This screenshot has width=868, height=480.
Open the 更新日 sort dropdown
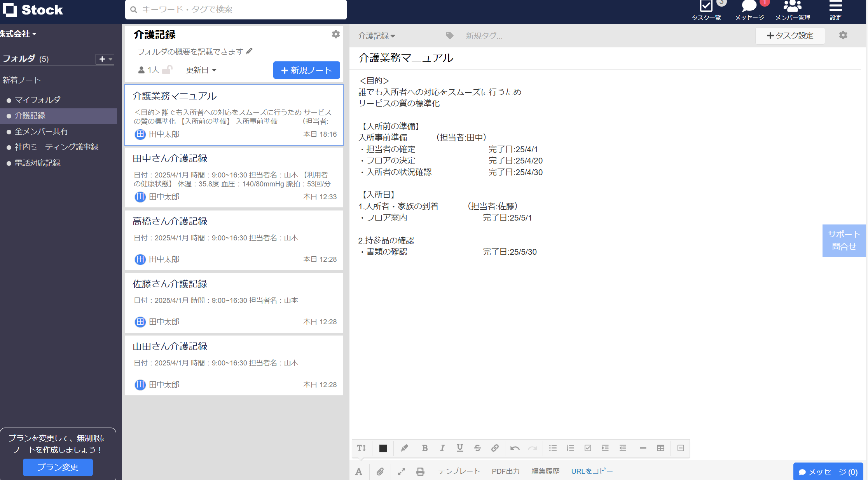[x=201, y=70]
